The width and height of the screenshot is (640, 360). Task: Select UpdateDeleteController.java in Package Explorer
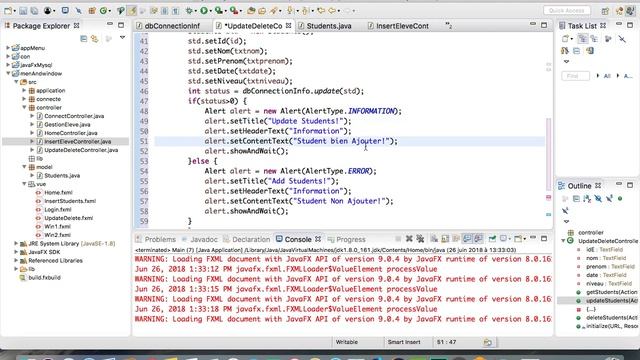coord(81,150)
